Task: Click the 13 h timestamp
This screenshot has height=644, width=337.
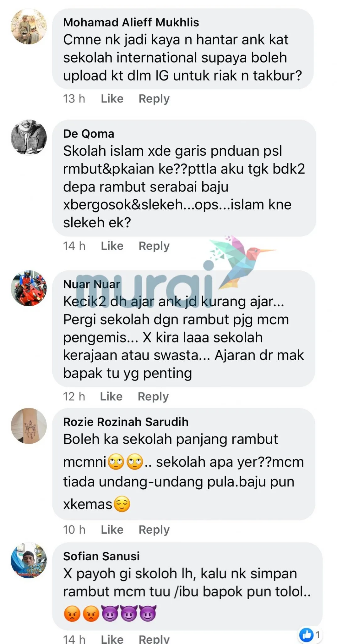Action: point(74,99)
